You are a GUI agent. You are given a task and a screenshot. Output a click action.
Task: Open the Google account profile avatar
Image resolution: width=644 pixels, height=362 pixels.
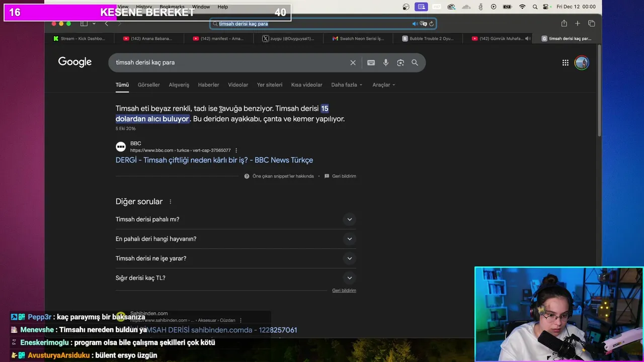pos(582,63)
